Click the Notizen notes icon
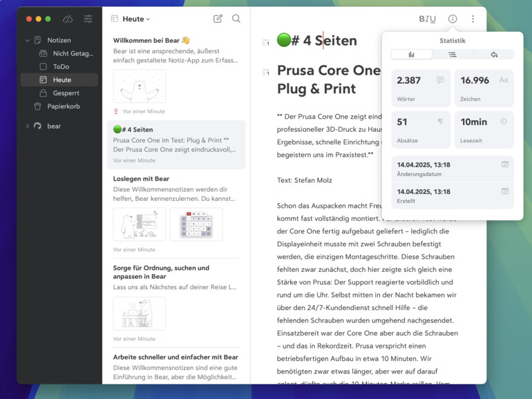Viewport: 532px width, 399px height. 38,40
